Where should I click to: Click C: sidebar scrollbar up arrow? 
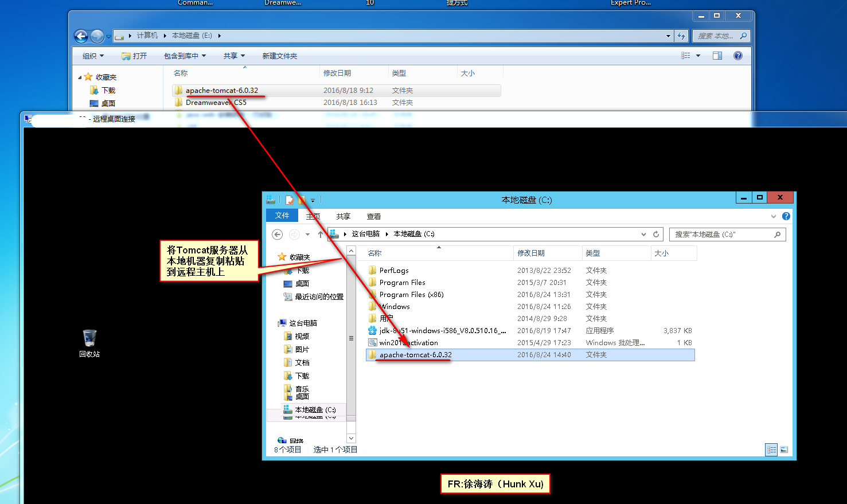(x=352, y=251)
